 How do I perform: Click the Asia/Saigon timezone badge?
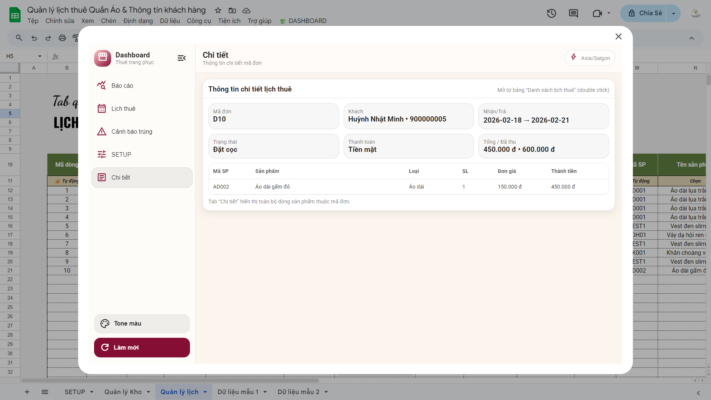(x=590, y=58)
